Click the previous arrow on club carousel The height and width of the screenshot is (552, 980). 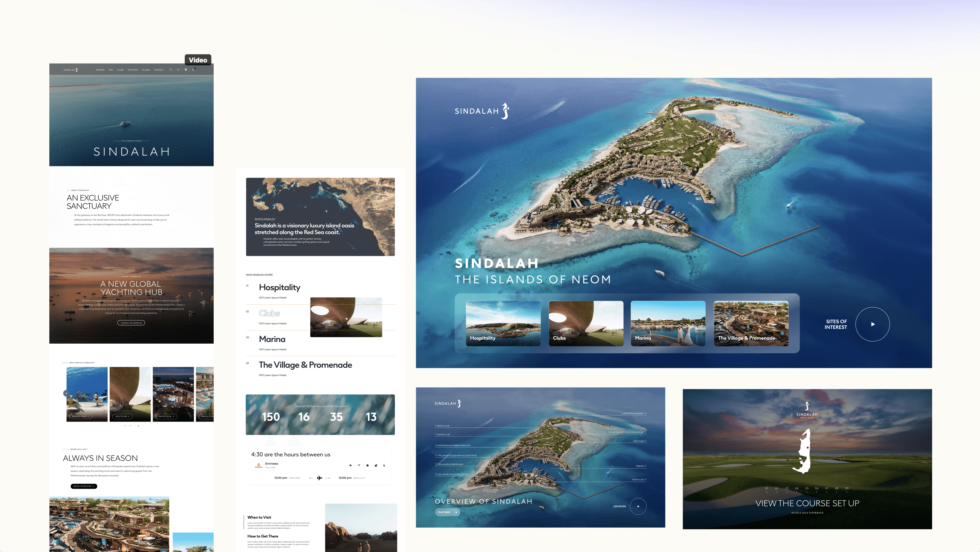coord(66,393)
